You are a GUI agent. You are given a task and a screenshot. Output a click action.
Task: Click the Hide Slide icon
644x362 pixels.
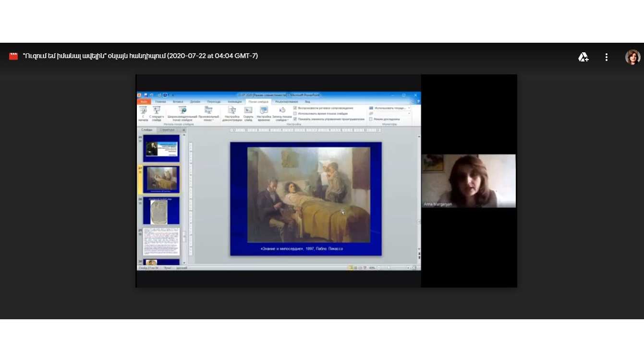[248, 111]
